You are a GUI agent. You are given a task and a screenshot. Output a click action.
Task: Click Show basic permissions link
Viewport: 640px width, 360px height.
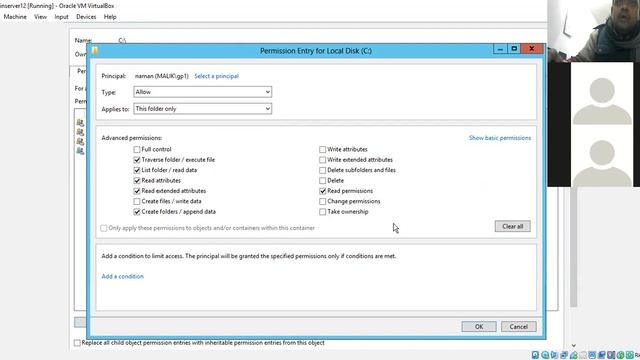click(500, 138)
